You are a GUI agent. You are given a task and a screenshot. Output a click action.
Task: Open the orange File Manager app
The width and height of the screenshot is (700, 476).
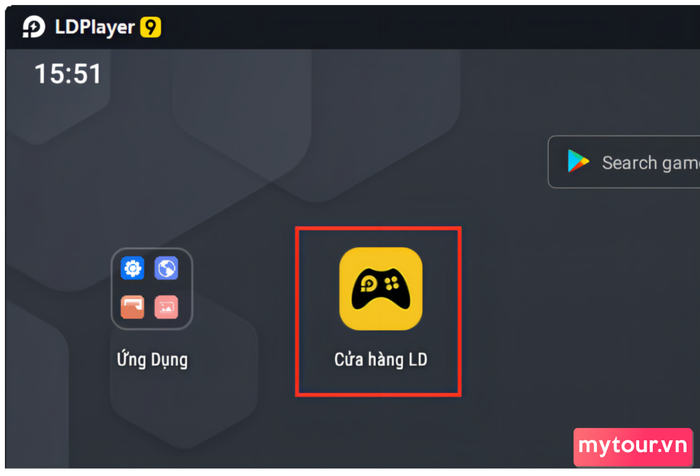(133, 307)
